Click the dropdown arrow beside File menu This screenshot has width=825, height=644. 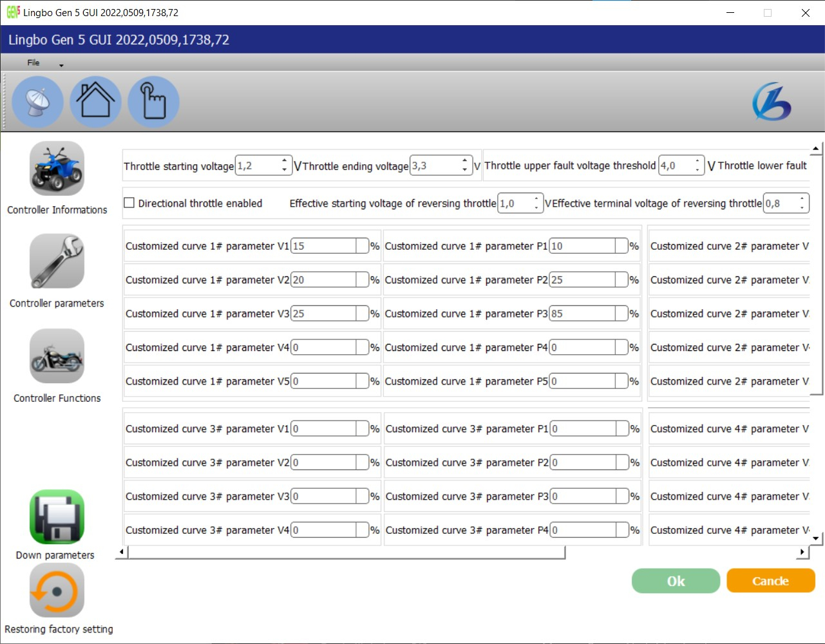click(61, 65)
